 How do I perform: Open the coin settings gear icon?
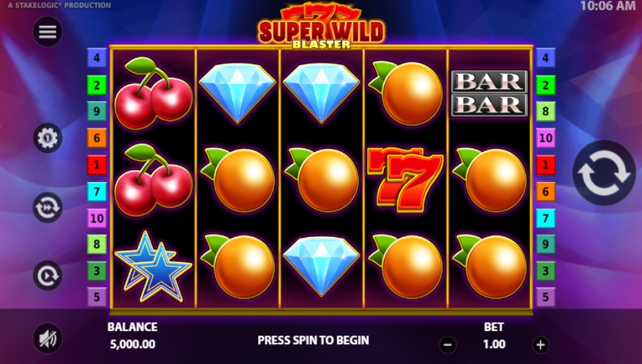click(48, 138)
